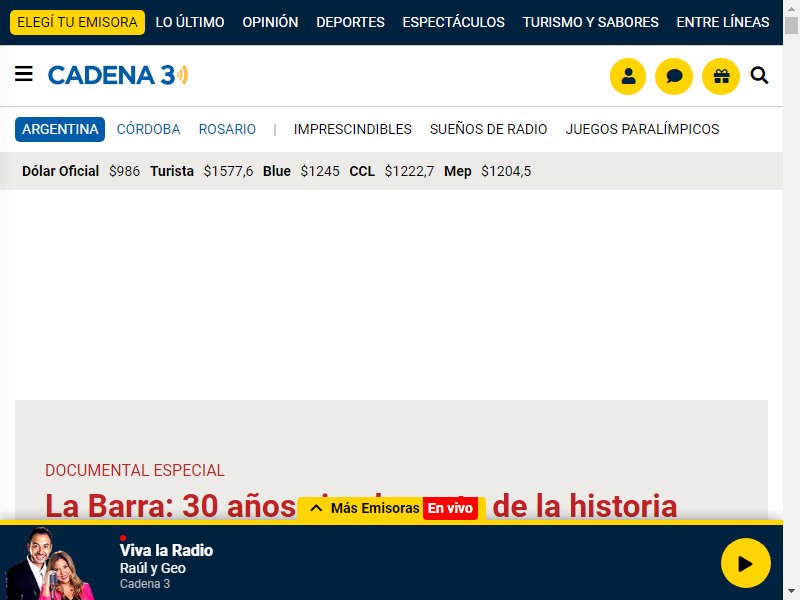Go to Cadena 3 logo home
This screenshot has width=800, height=600.
pos(118,75)
